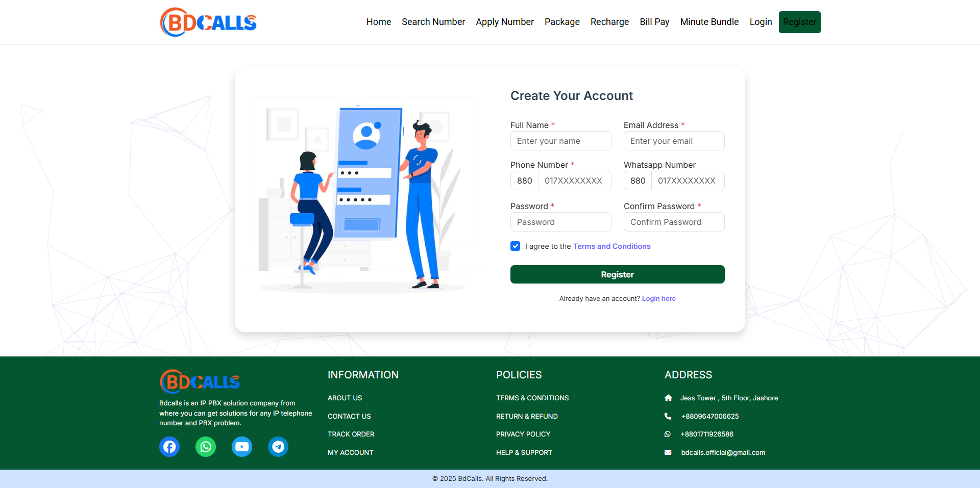Click the address text 'Jess Tower , 5th Floor, Jashore'
980x488 pixels.
tap(729, 398)
